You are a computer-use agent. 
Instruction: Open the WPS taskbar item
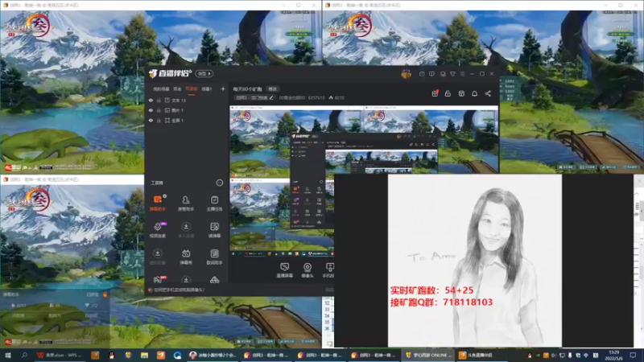59,356
